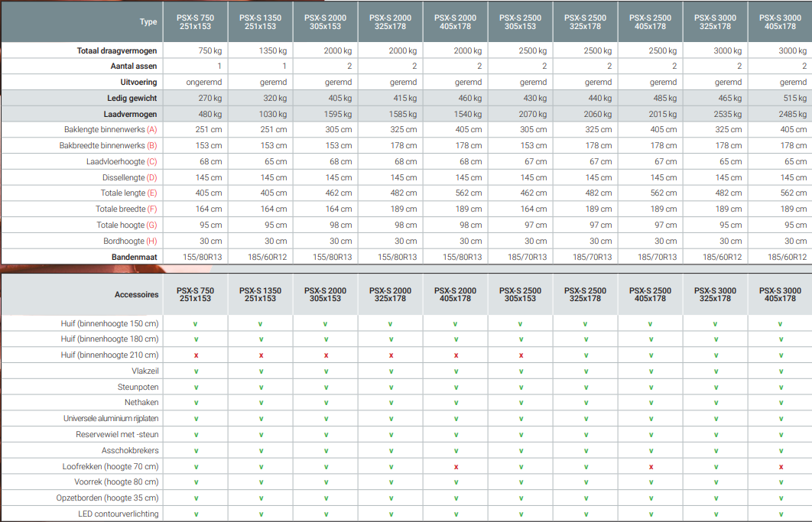Click Loofrekken red x under PSX-S 3000 405x178
This screenshot has height=522, width=812.
click(781, 466)
